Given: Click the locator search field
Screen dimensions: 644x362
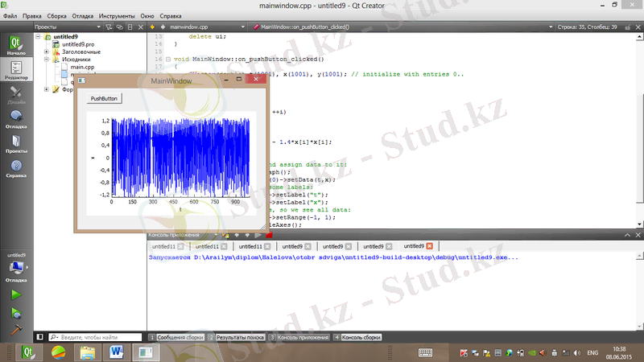Looking at the screenshot, I should click(x=97, y=337).
